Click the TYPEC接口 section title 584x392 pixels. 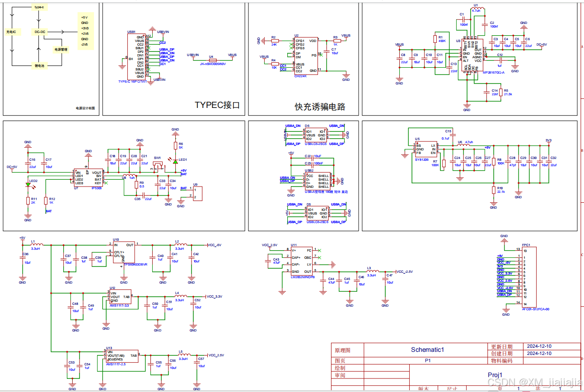[x=217, y=105]
